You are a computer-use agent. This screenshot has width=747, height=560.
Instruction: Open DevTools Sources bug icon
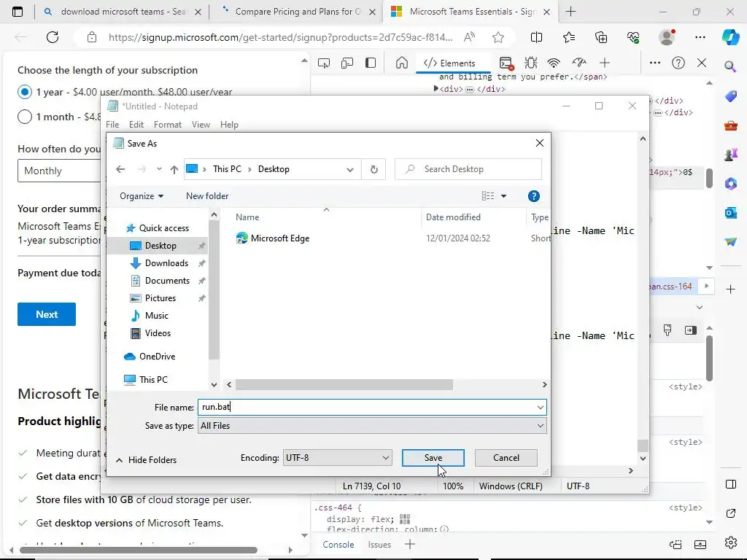(531, 63)
